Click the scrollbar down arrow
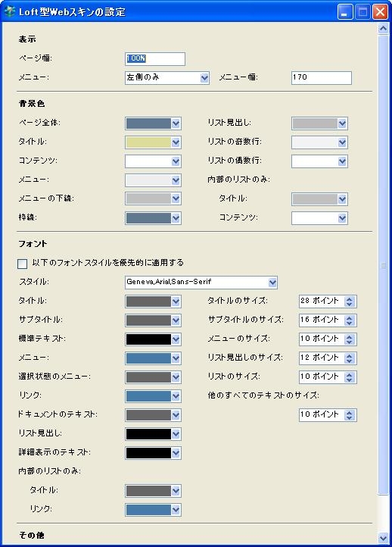392x547 pixels. [x=383, y=538]
